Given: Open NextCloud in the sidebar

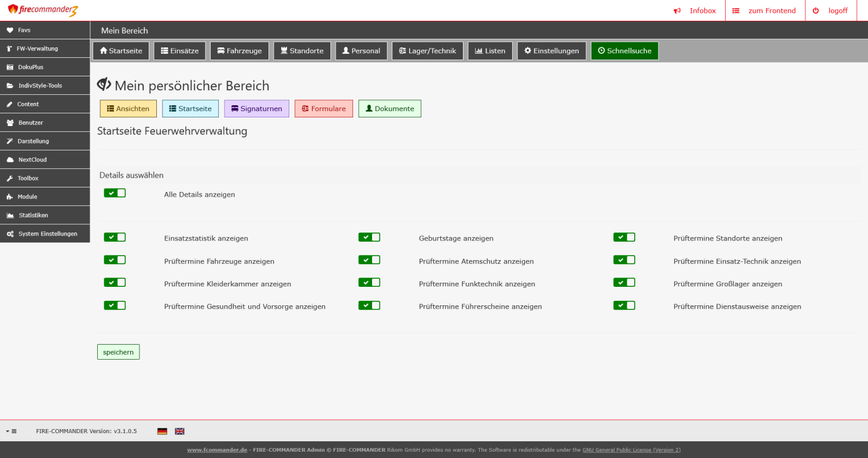Looking at the screenshot, I should click(32, 160).
